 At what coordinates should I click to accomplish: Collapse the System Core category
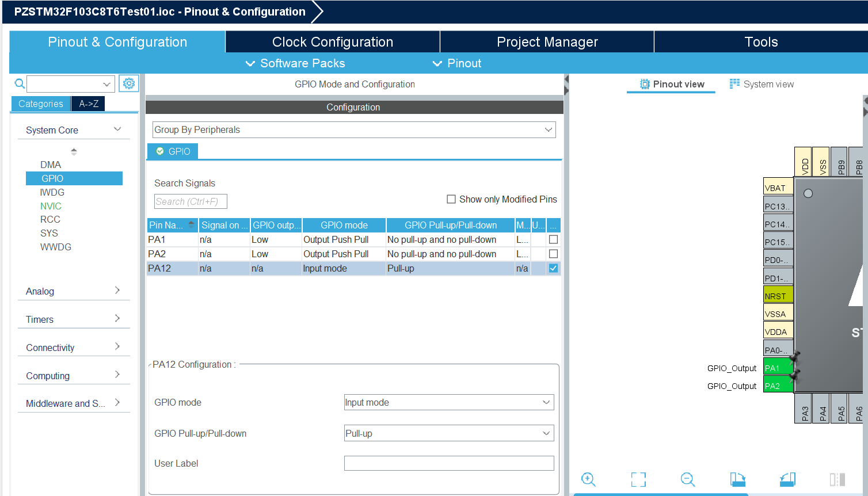point(117,129)
